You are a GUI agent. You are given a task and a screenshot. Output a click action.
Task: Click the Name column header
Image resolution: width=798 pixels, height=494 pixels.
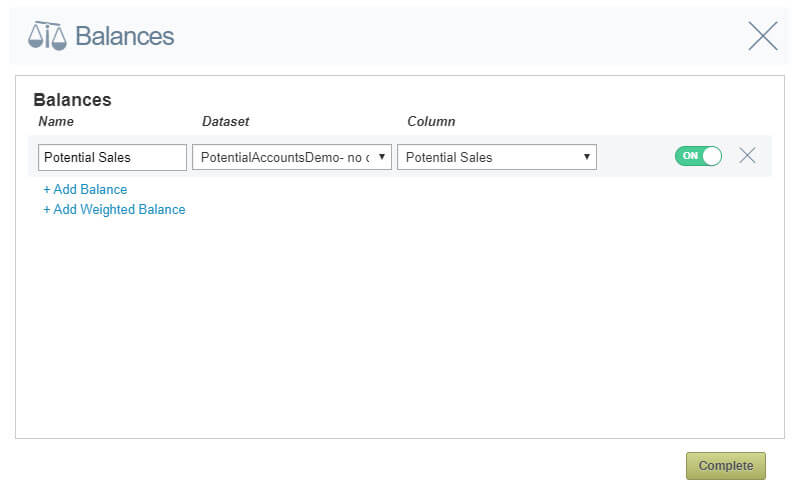(56, 122)
